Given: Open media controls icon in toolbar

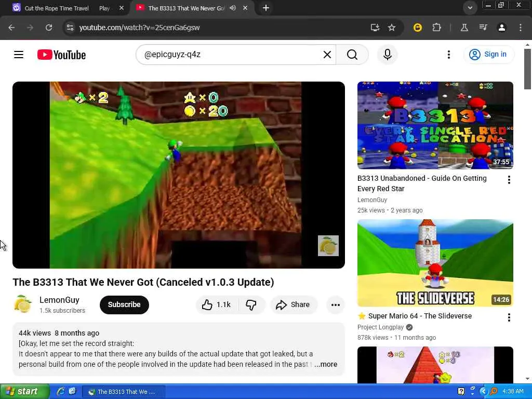Looking at the screenshot, I should point(483,28).
